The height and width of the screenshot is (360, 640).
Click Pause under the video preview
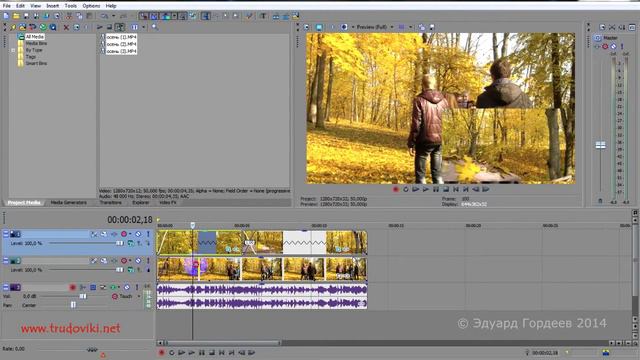436,189
